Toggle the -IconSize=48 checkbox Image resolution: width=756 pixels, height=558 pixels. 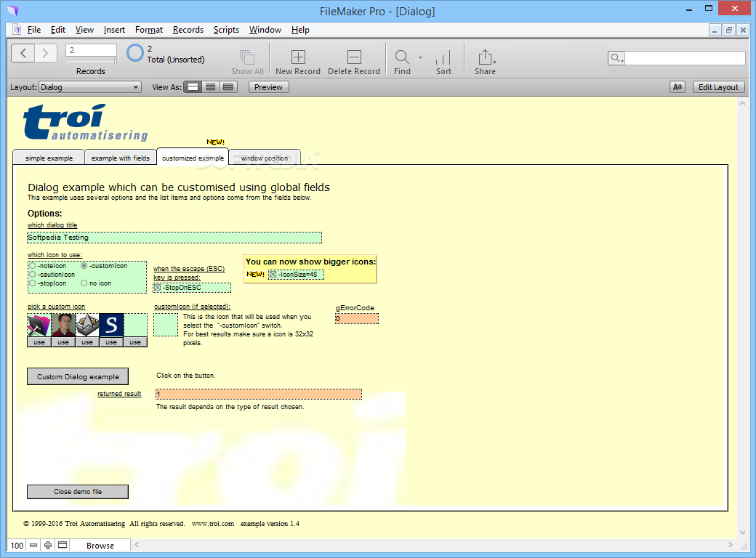point(273,275)
